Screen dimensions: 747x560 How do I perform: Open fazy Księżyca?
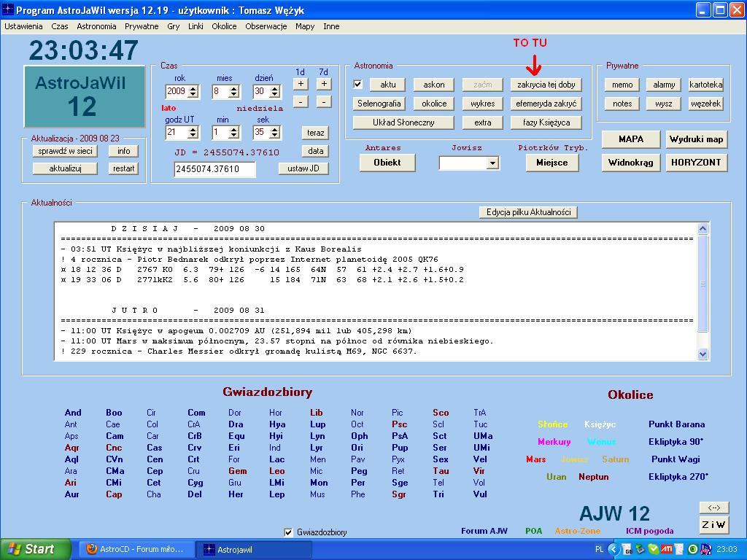click(546, 122)
